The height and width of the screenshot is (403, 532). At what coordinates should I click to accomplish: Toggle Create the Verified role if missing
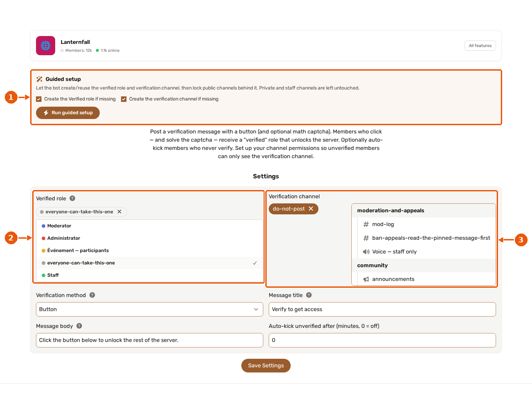click(x=39, y=99)
